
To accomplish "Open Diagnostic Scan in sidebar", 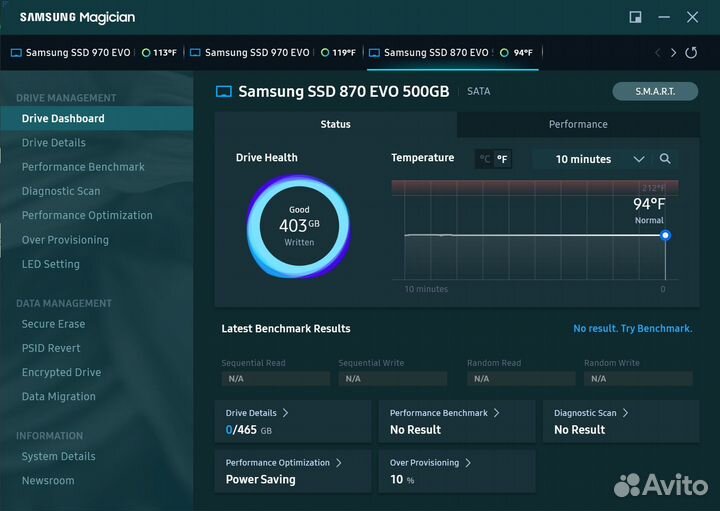I will tap(61, 191).
